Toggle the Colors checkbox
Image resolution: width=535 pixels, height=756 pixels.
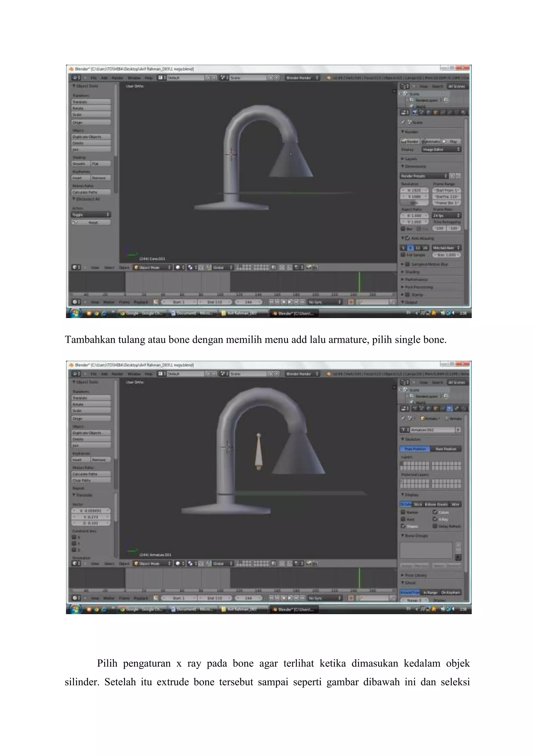pos(435,512)
